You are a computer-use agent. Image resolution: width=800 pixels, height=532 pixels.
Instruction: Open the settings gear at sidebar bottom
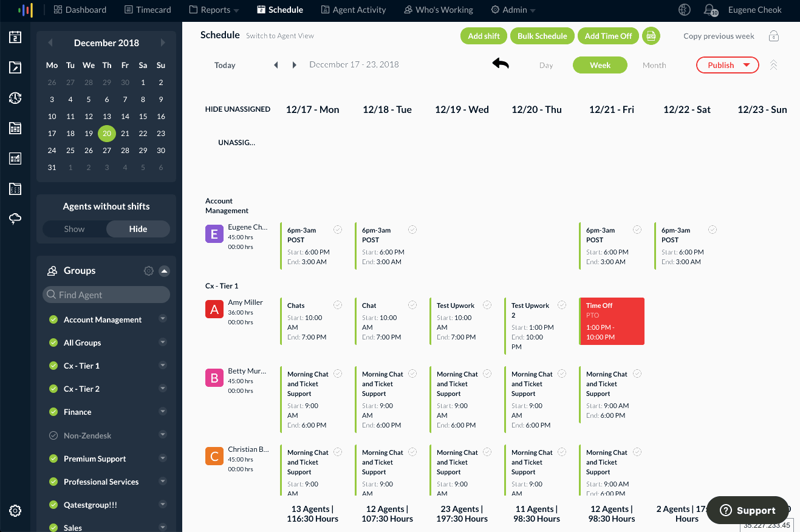coord(15,511)
